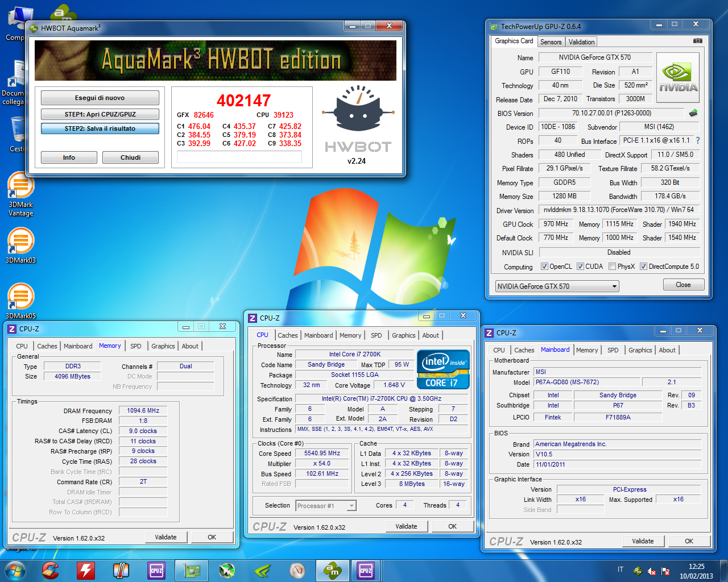Select Mainboard tab in CPU-Z processor window
The image size is (728, 582).
point(318,335)
